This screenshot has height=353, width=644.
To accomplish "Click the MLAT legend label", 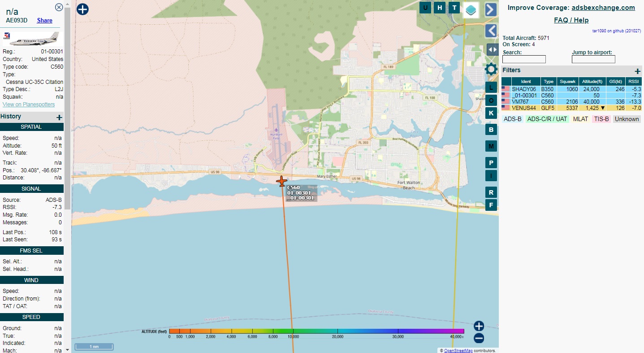I will point(580,119).
